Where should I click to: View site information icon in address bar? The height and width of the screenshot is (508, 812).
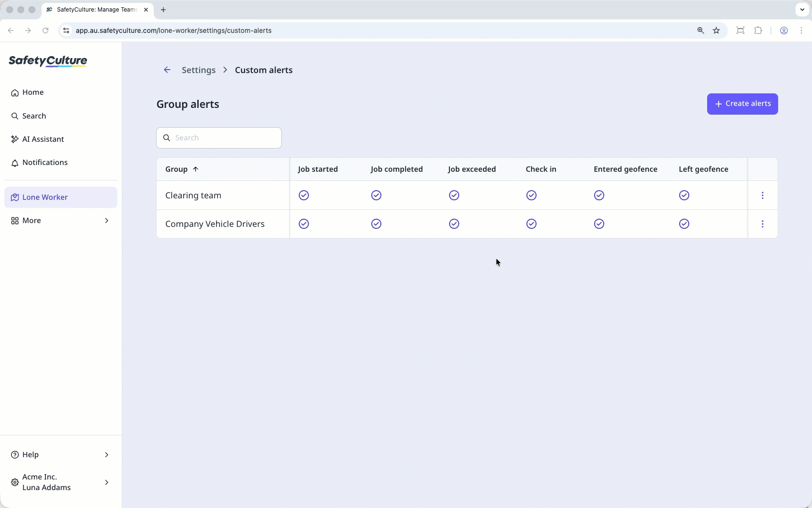point(66,30)
